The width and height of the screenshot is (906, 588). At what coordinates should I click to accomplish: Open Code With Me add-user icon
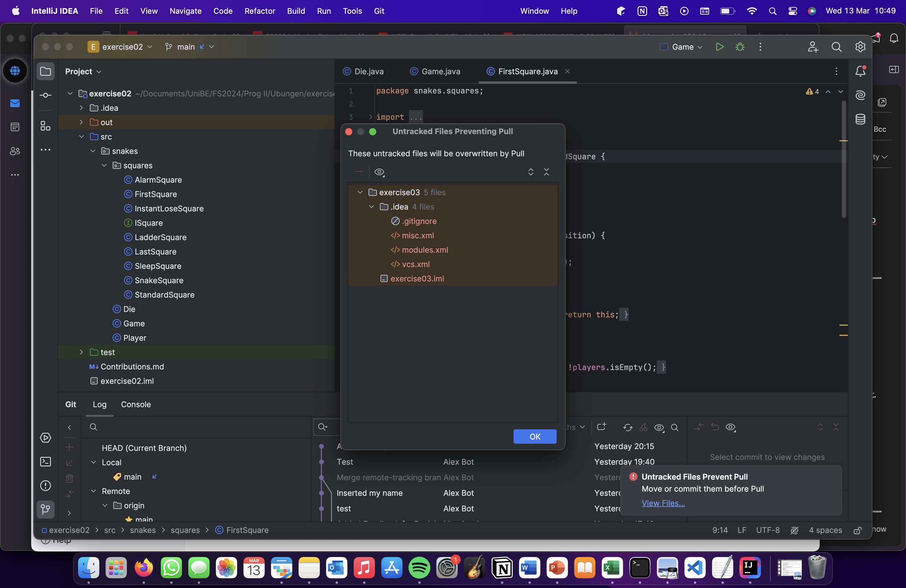[813, 47]
